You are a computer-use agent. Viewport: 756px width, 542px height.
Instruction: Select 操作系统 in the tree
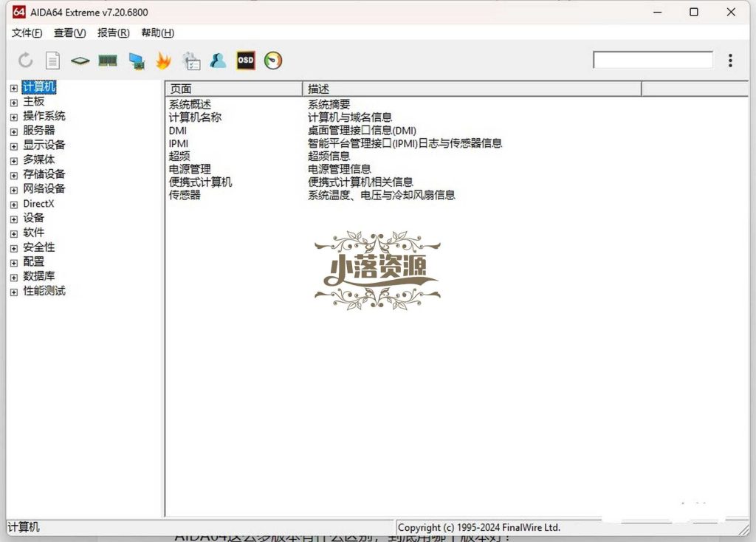pos(44,116)
